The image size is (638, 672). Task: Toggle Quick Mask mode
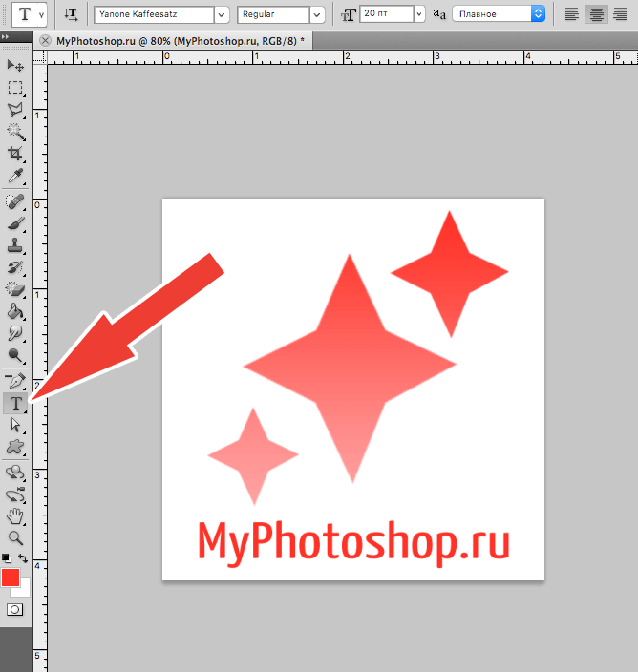tap(15, 609)
